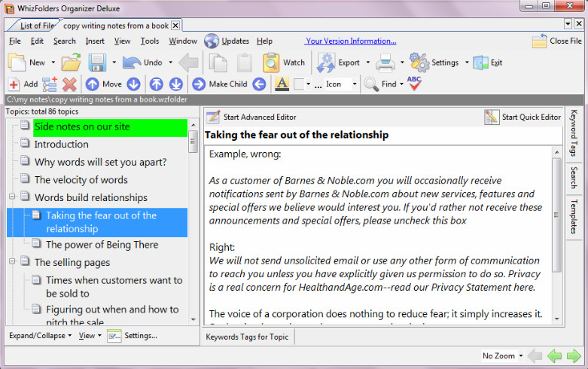Click the Updates globe icon
This screenshot has width=588, height=369.
pos(212,41)
